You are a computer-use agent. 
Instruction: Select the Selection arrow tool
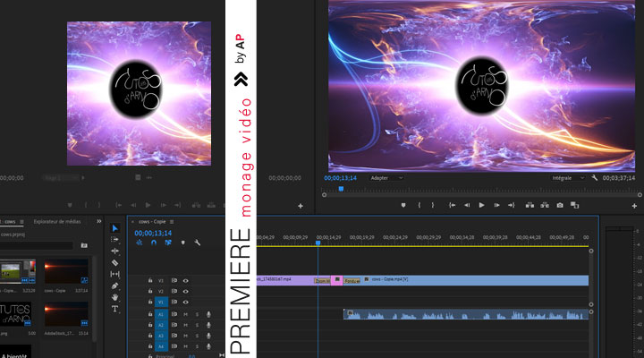[x=115, y=228]
